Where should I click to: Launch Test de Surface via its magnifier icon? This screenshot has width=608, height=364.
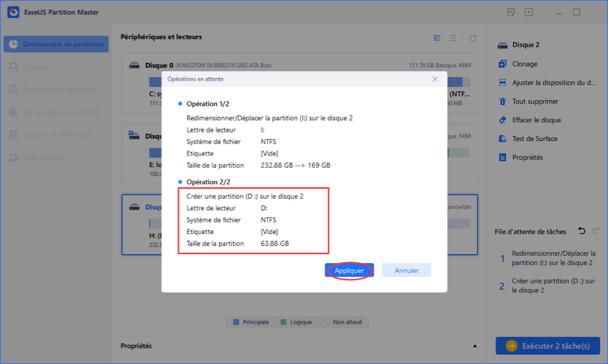click(x=503, y=138)
